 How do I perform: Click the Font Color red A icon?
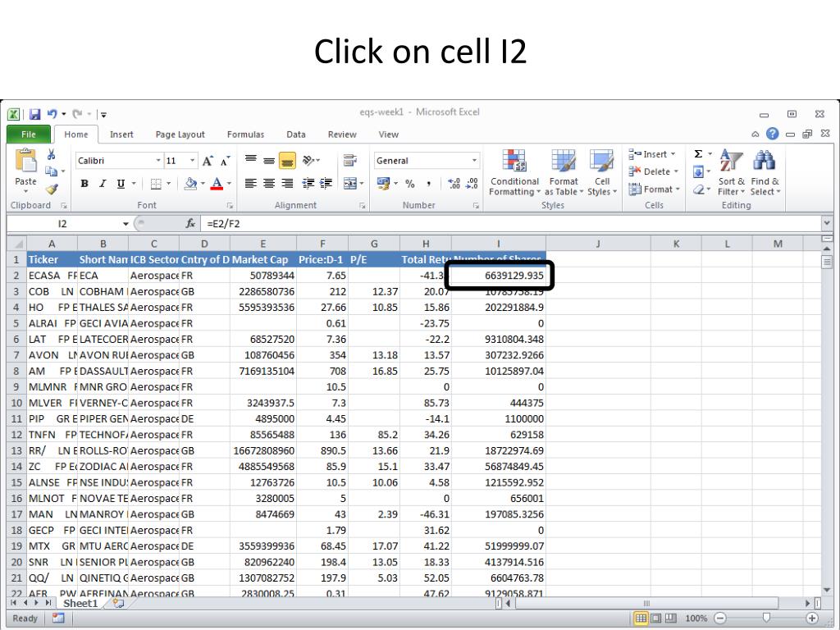tap(217, 184)
